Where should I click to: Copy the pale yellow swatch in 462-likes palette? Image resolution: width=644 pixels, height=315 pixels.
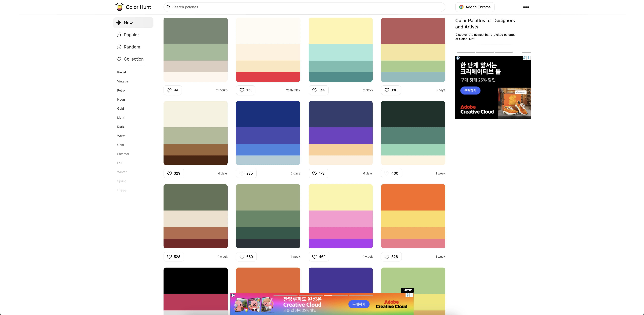coord(340,197)
